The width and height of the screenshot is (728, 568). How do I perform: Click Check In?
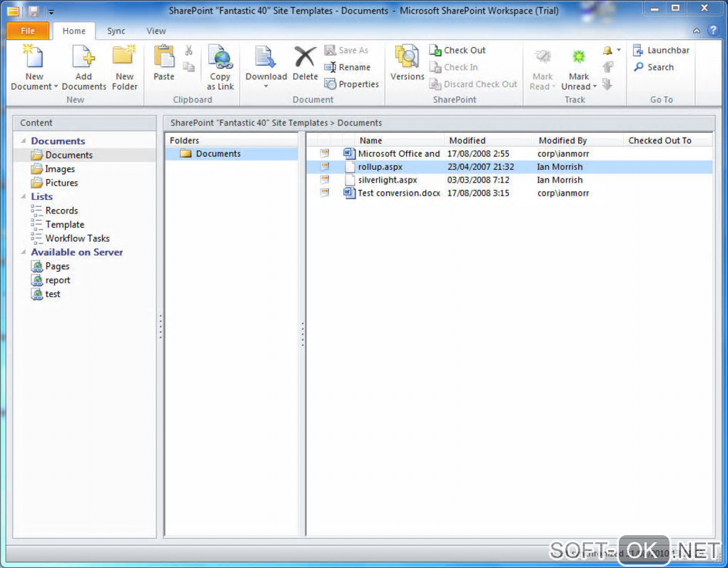(453, 67)
